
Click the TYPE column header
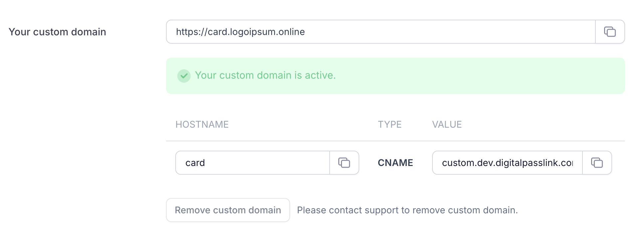[x=390, y=124]
